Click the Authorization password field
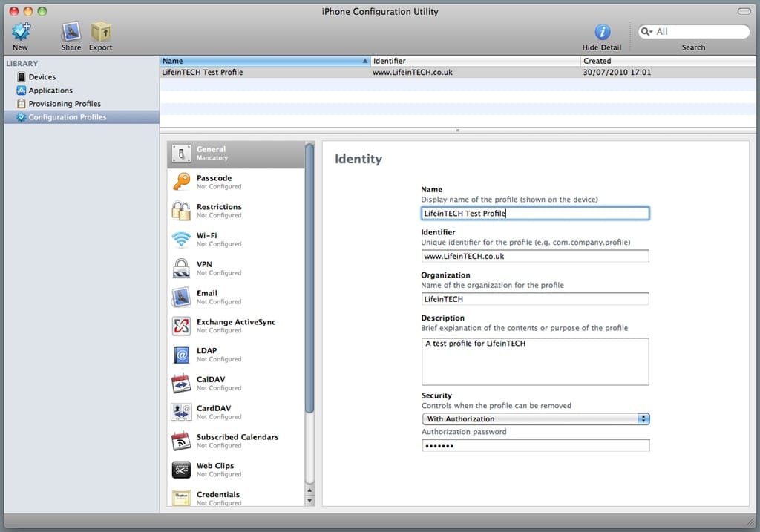The width and height of the screenshot is (760, 532). click(536, 446)
